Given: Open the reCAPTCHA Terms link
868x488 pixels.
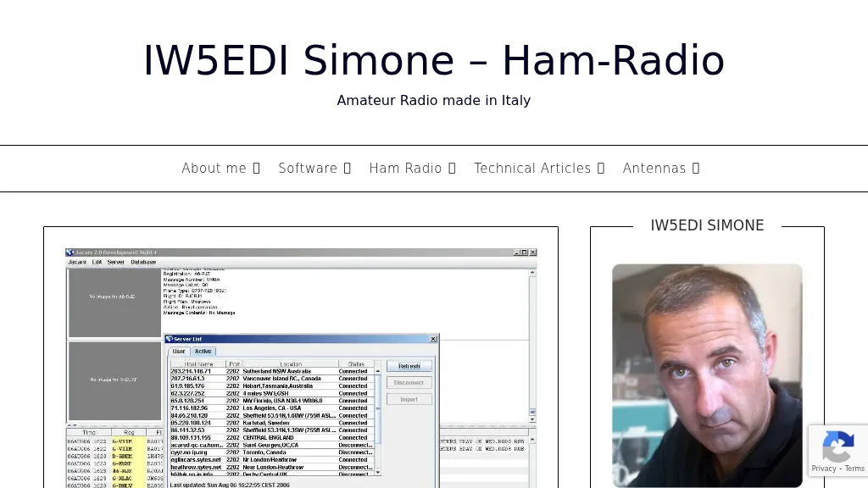Looking at the screenshot, I should (854, 469).
